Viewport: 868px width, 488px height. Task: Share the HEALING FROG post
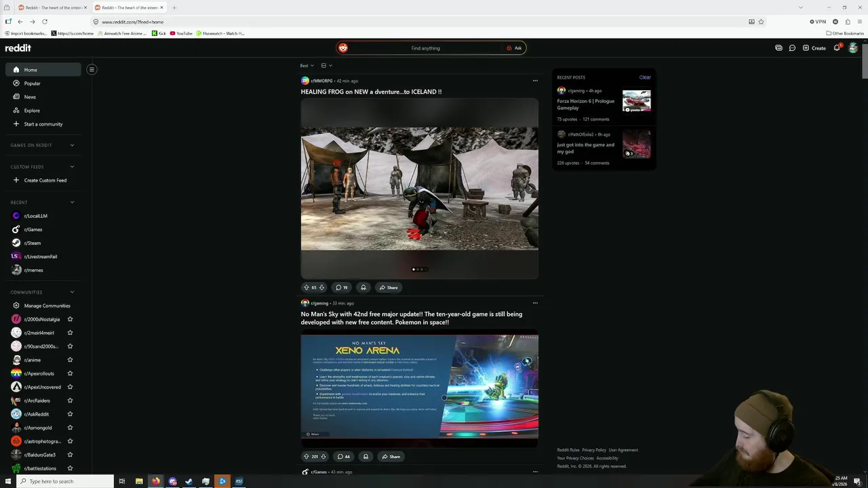pyautogui.click(x=389, y=287)
